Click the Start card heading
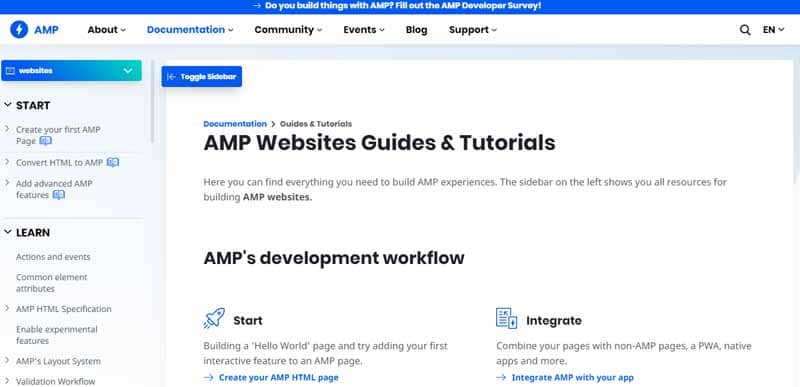The height and width of the screenshot is (387, 800). click(248, 321)
